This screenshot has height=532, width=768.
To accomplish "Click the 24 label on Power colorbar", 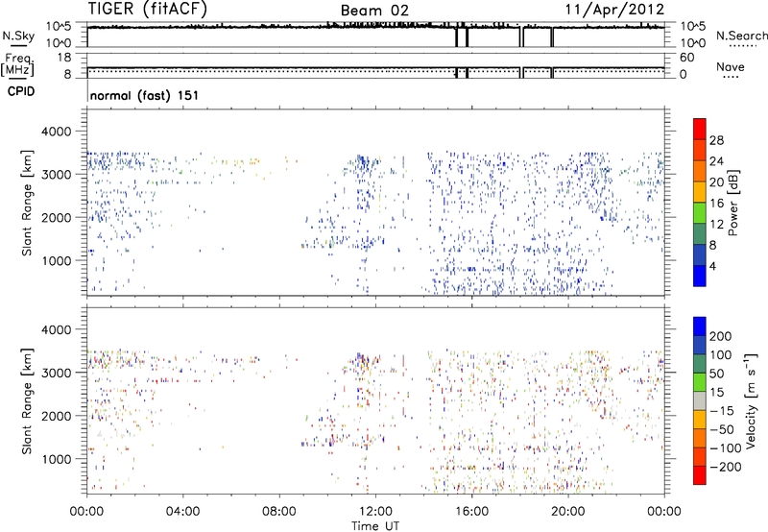I will point(716,161).
